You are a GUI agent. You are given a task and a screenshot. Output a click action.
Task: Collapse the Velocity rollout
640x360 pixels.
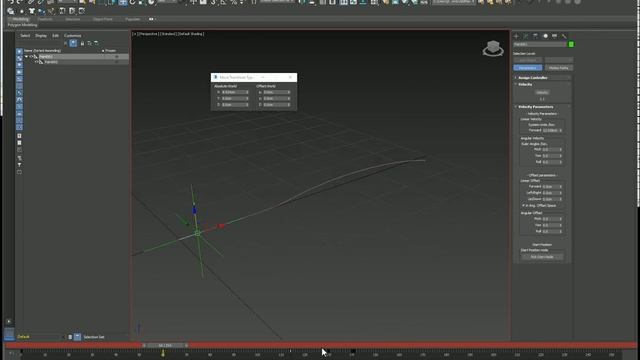pos(525,84)
